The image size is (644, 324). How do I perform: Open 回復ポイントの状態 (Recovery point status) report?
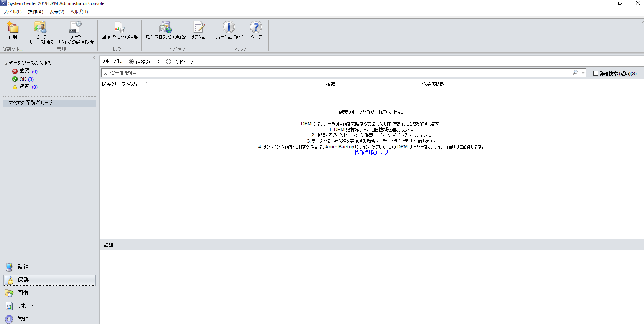point(120,30)
